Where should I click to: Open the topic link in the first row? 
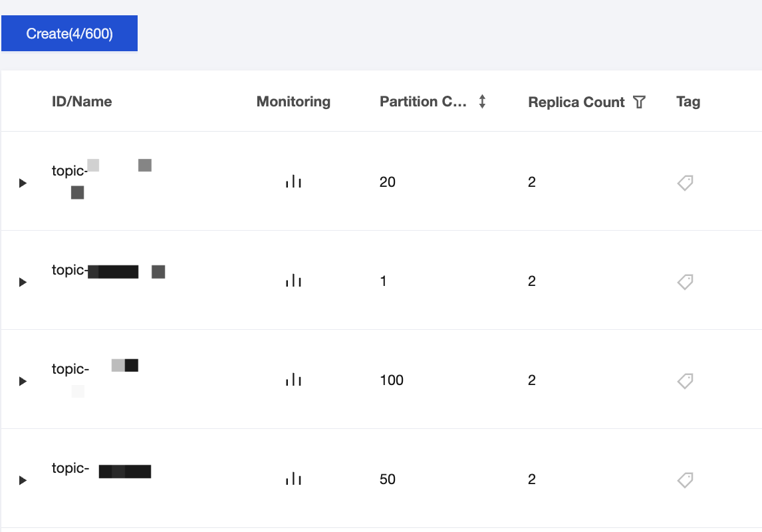pos(69,172)
